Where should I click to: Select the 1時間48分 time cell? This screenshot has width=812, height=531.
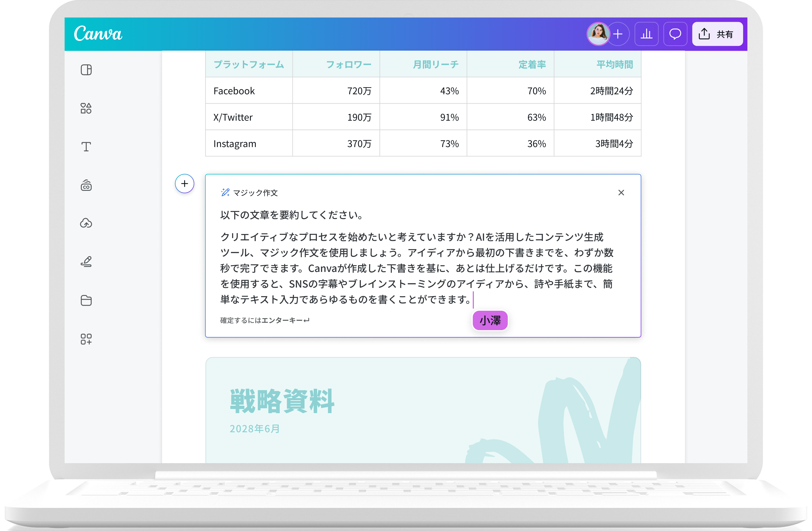(597, 117)
